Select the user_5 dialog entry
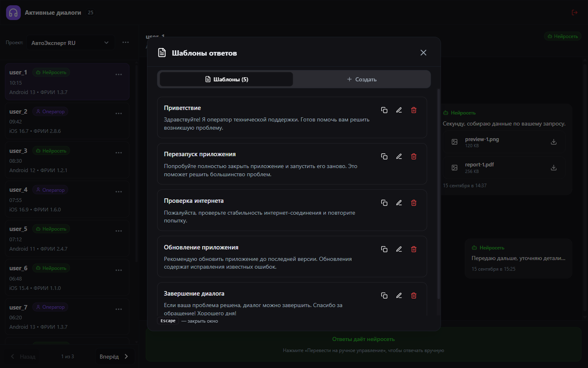This screenshot has height=368, width=588. (x=67, y=238)
